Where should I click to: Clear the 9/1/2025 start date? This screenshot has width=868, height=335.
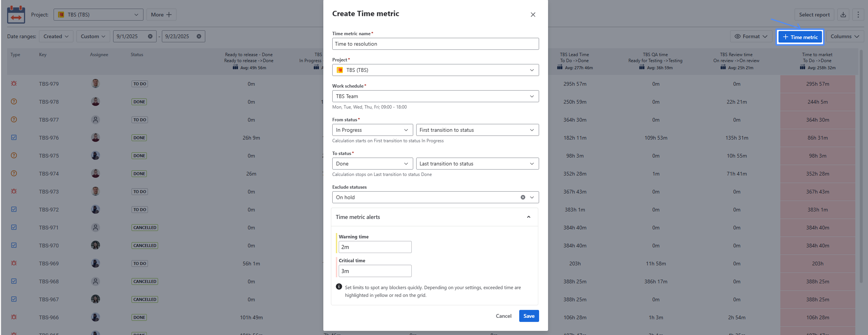click(150, 36)
